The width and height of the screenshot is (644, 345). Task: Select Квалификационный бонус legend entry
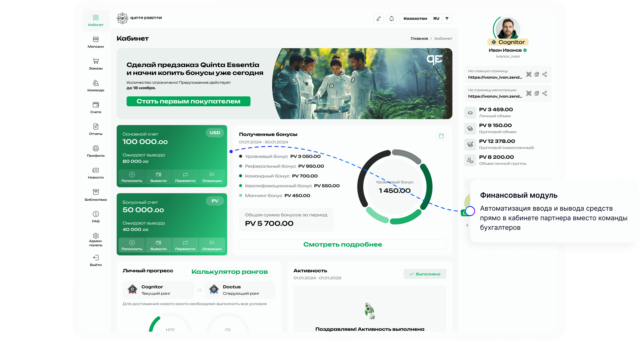click(x=289, y=186)
